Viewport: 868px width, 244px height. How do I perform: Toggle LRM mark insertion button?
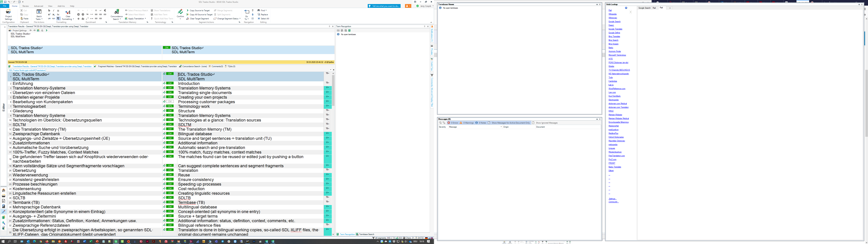[49, 18]
